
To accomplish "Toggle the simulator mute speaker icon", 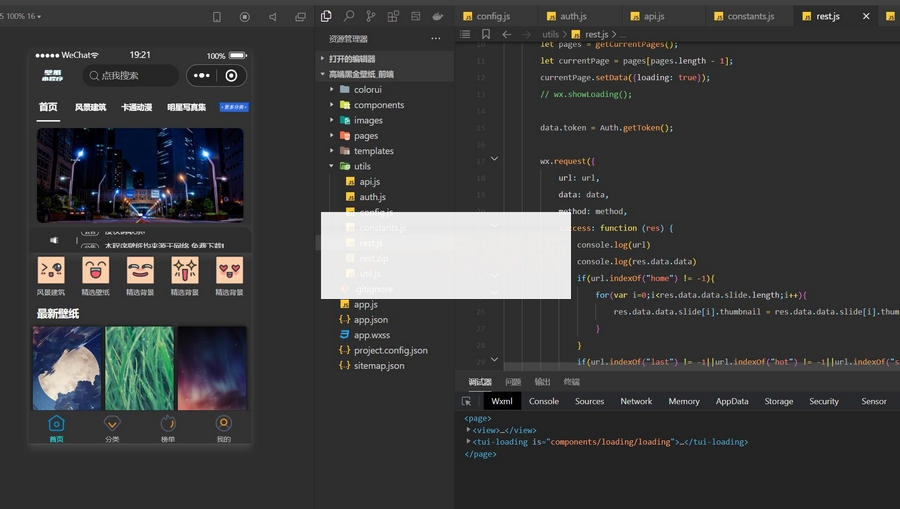I will tap(272, 17).
